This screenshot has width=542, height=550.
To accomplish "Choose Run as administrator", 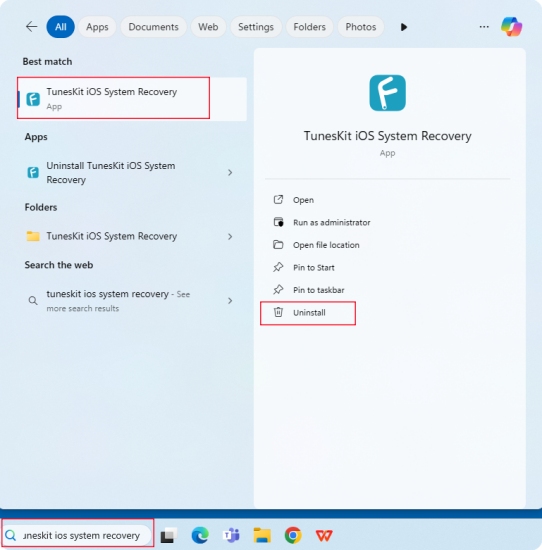I will (332, 223).
